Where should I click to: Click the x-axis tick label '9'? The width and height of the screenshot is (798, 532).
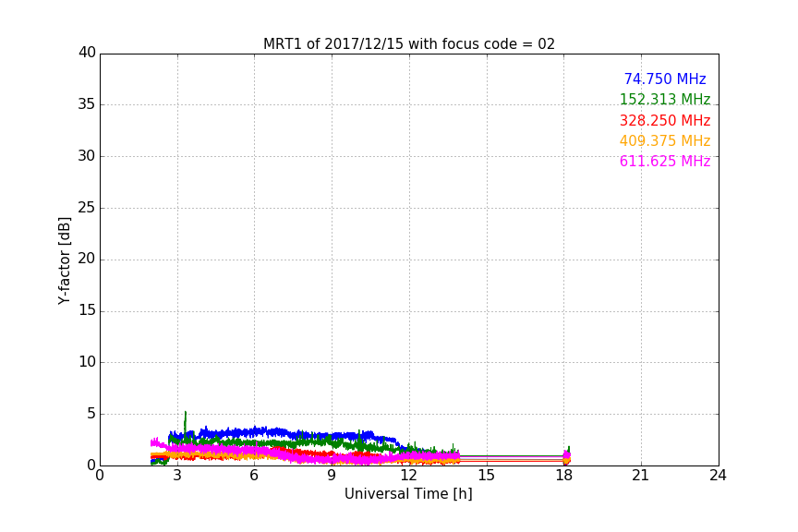coord(332,476)
